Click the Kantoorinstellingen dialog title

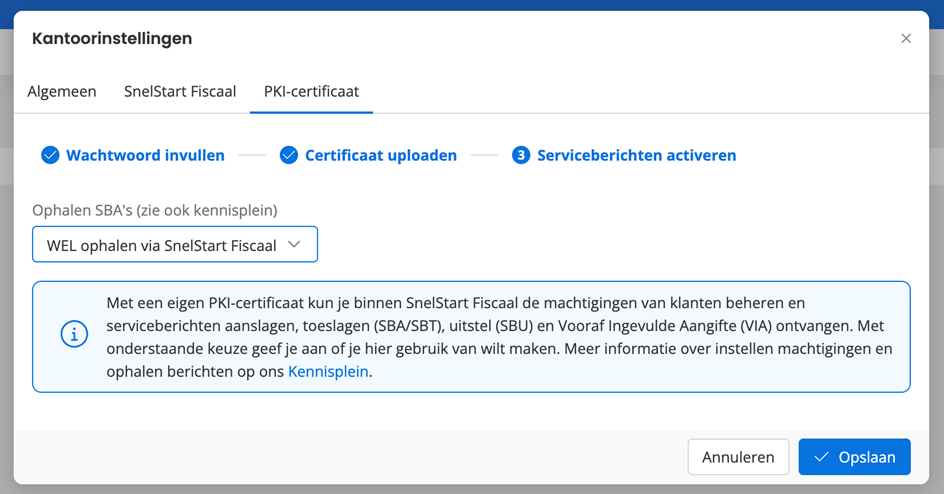click(x=112, y=39)
